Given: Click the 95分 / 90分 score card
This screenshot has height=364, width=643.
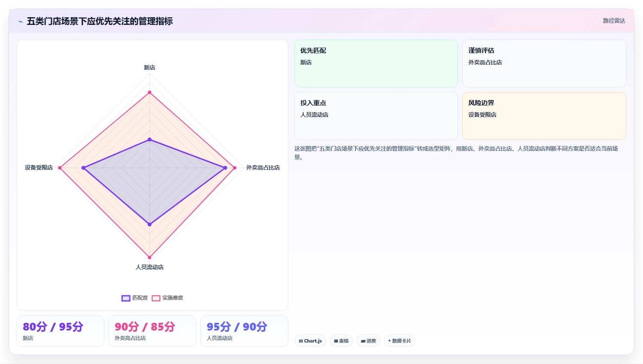Looking at the screenshot, I should [x=244, y=331].
